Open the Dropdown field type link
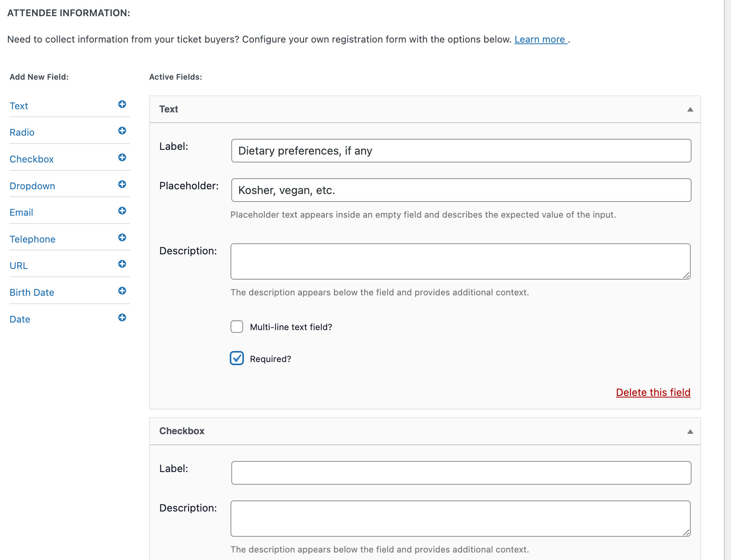731x560 pixels. (x=32, y=186)
